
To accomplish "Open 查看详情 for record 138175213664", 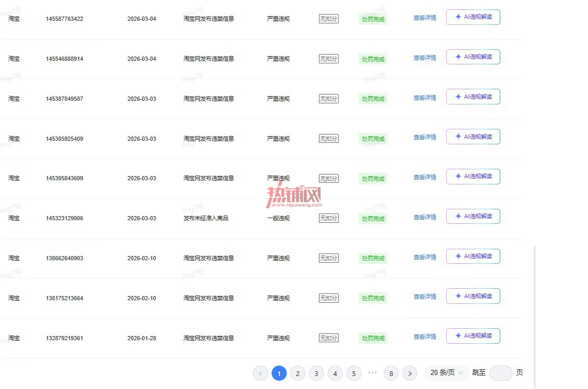I will point(424,297).
